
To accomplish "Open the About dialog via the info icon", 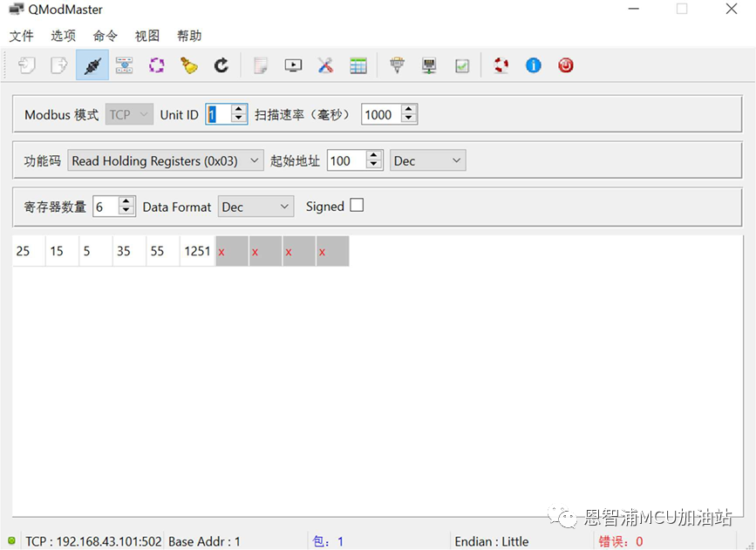I will (x=533, y=65).
